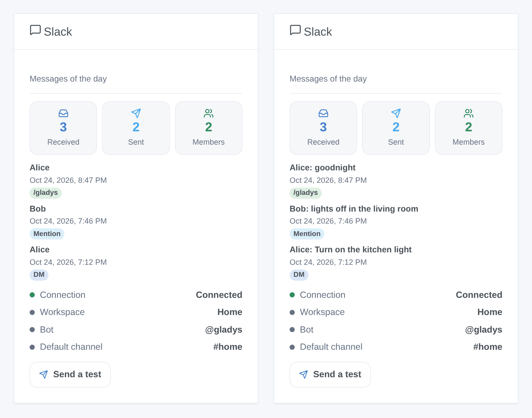The width and height of the screenshot is (532, 418).
Task: Click the green Connection status dot in right card
Action: (292, 295)
